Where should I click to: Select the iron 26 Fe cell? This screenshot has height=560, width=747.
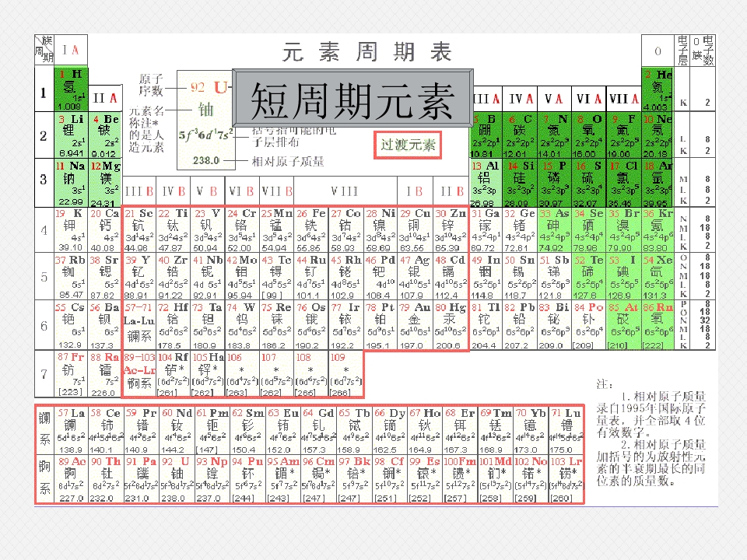point(311,230)
